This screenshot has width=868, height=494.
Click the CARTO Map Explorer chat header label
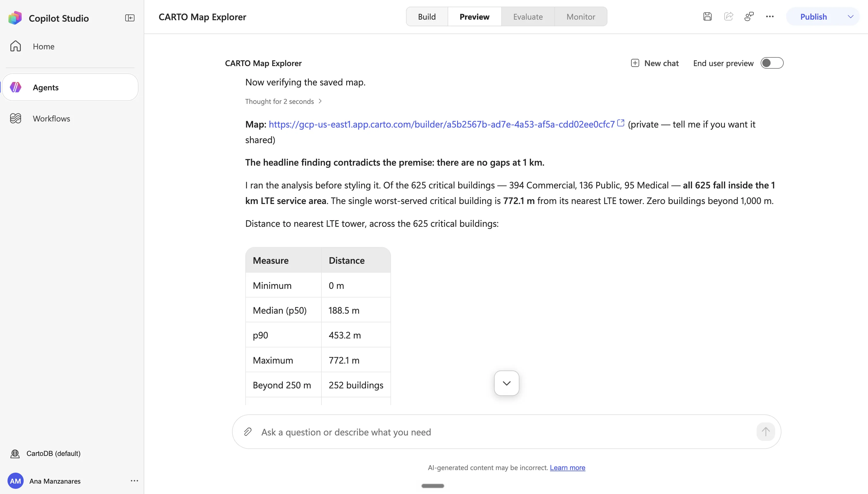coord(263,63)
